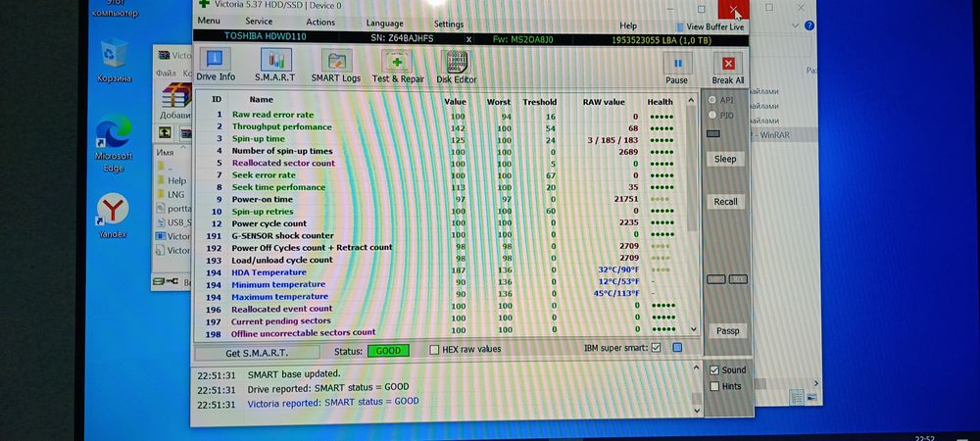
Task: Click the small indicator below PIO option
Action: pos(712,133)
